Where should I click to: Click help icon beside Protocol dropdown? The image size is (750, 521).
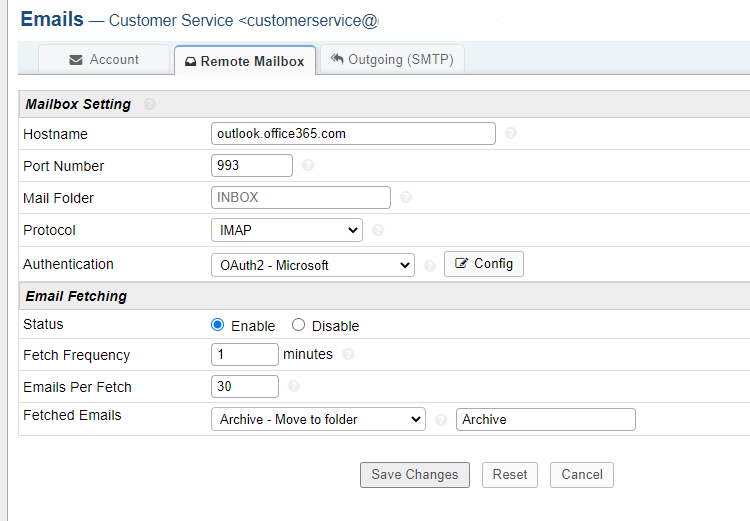[378, 230]
